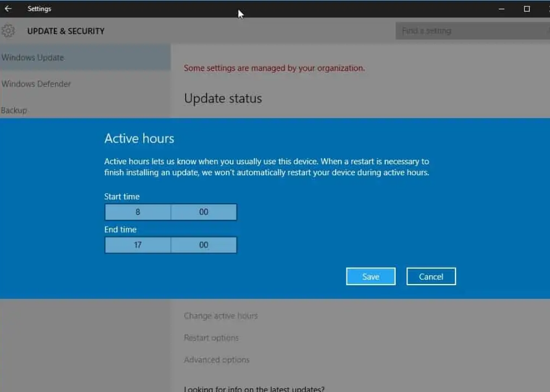Image resolution: width=550 pixels, height=392 pixels.
Task: Click the gear icon beside Update & Security
Action: click(x=8, y=31)
